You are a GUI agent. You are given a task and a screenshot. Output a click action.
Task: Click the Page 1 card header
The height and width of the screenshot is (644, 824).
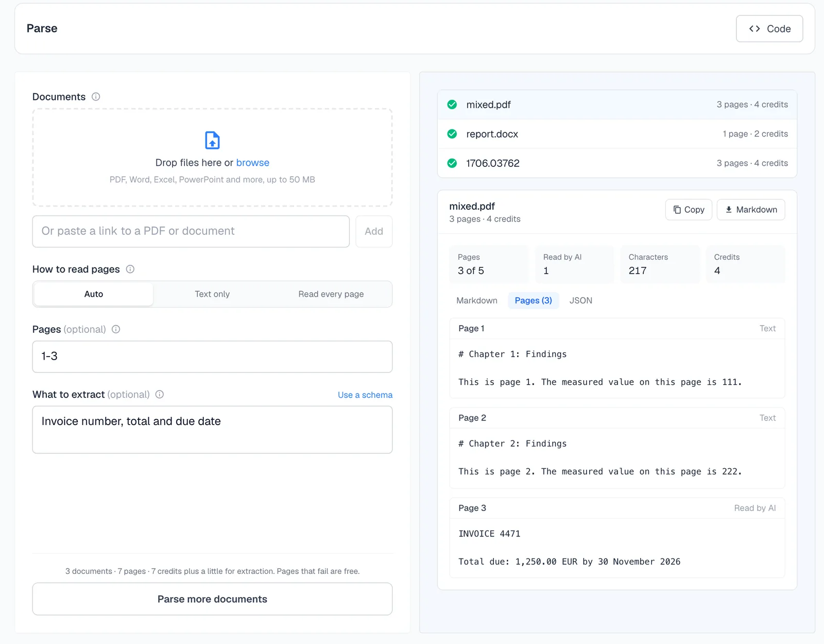tap(617, 329)
